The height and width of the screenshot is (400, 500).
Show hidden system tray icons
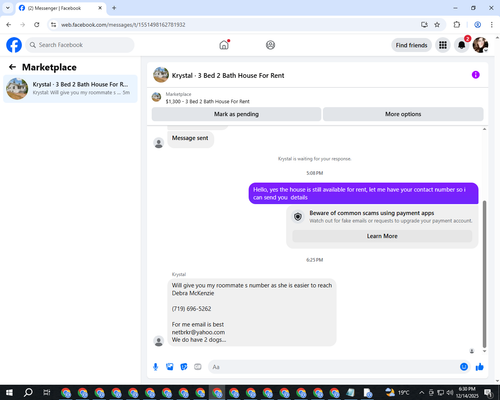coord(422,392)
